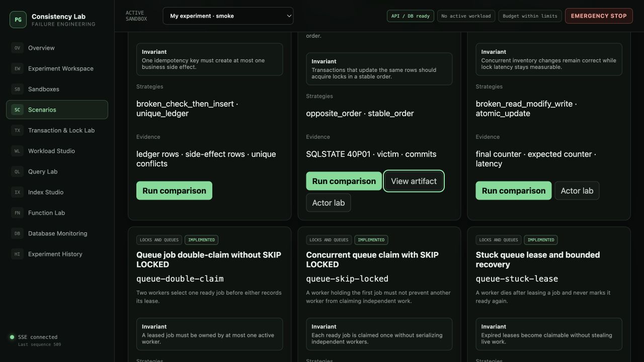The width and height of the screenshot is (644, 362).
Task: Click the WL icon for Workload Studio
Action: 17,151
